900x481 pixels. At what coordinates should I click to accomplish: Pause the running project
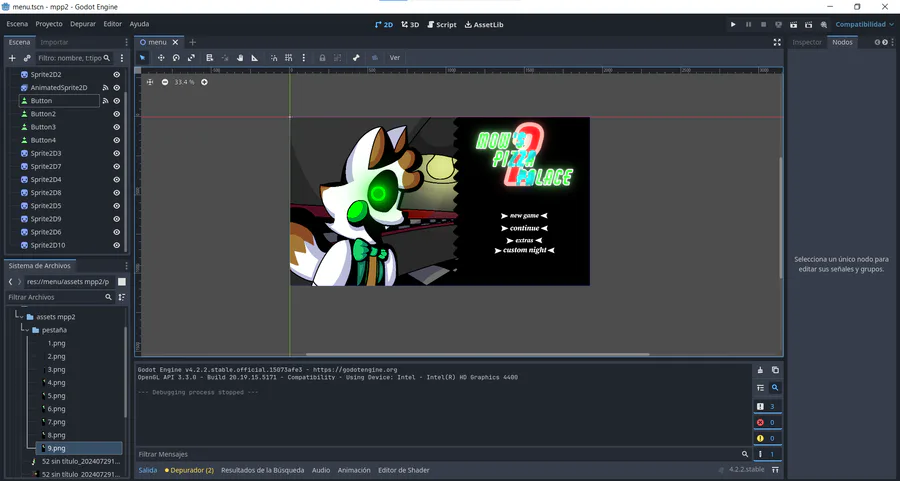(748, 24)
